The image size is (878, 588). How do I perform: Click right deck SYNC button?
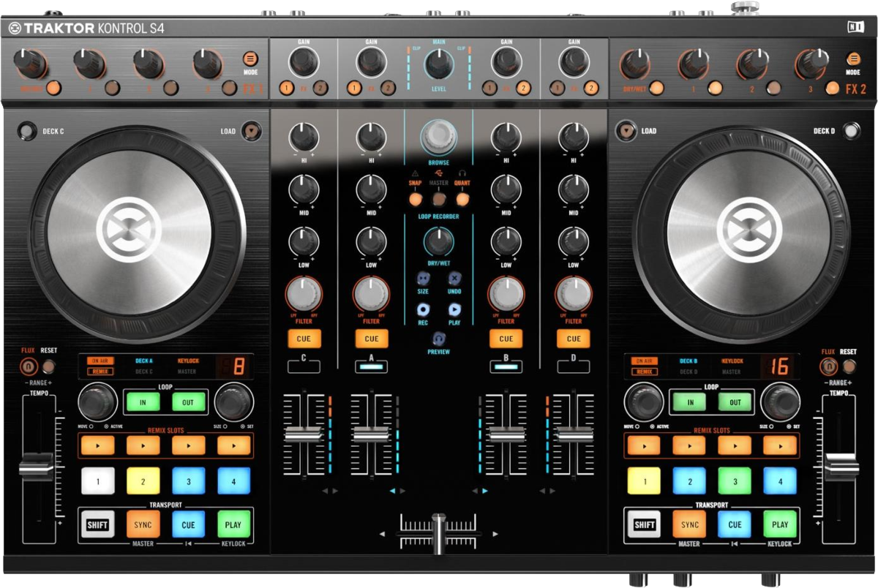click(690, 524)
